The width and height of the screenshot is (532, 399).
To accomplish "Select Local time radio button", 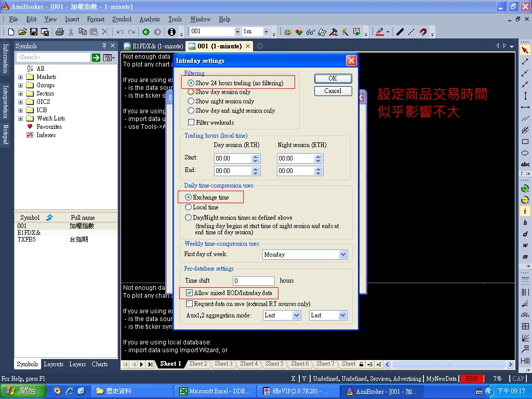I will click(x=188, y=207).
